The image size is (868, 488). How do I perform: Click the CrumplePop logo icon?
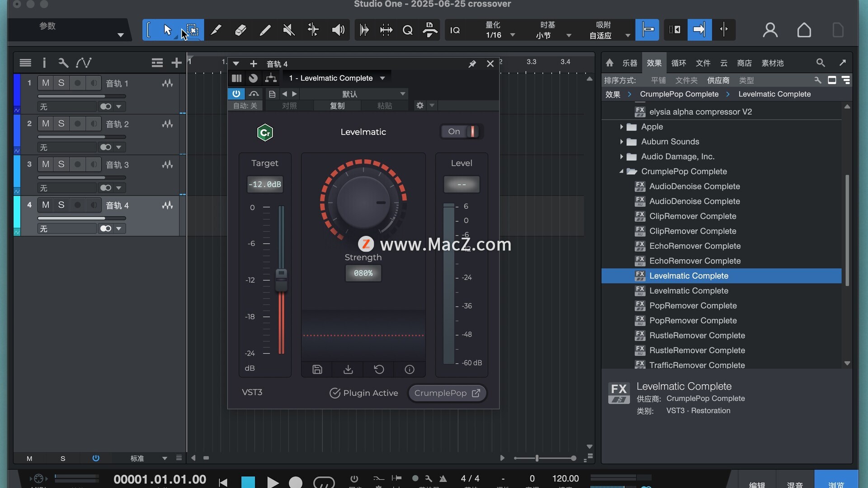pyautogui.click(x=265, y=132)
